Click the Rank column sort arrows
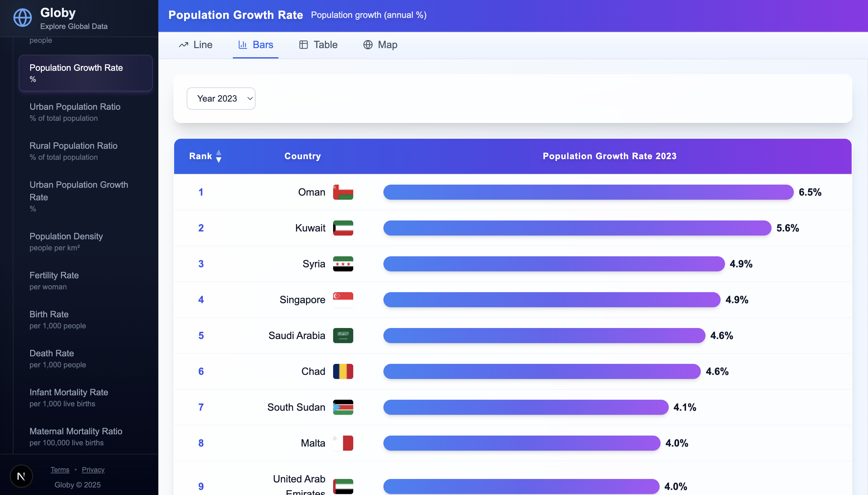Screen dimensions: 868x495 [218, 156]
